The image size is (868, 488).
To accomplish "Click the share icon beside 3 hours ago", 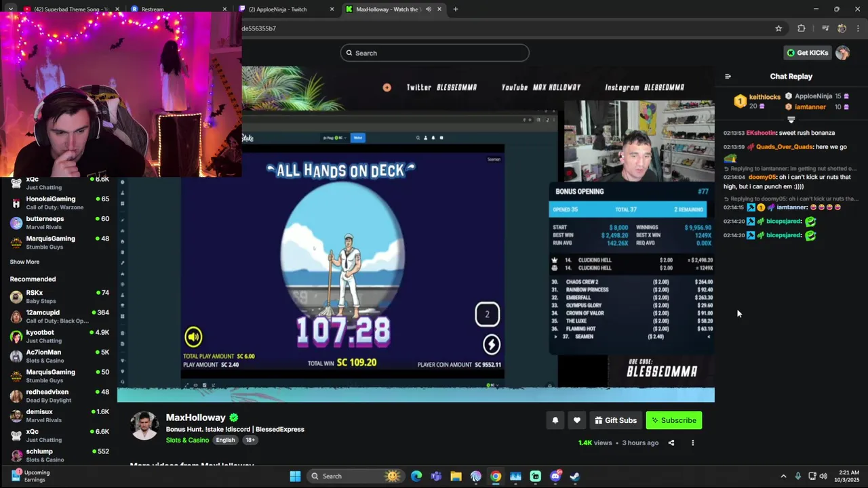I will click(671, 443).
